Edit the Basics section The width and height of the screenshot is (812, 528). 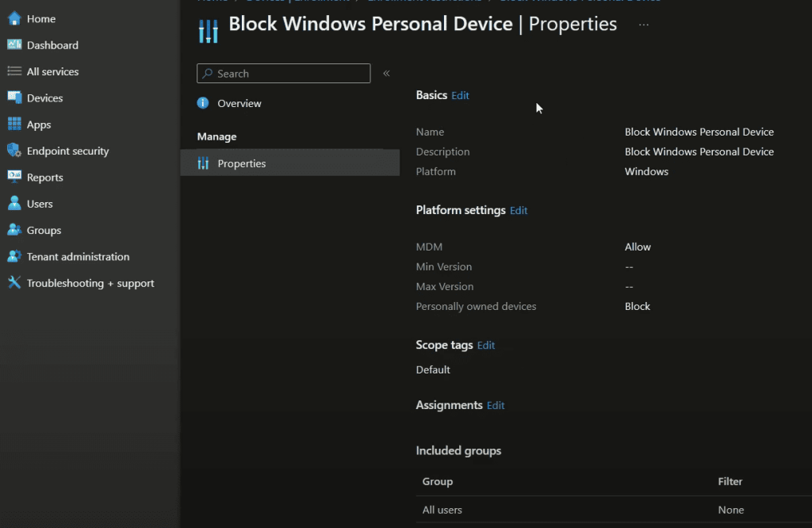(460, 95)
